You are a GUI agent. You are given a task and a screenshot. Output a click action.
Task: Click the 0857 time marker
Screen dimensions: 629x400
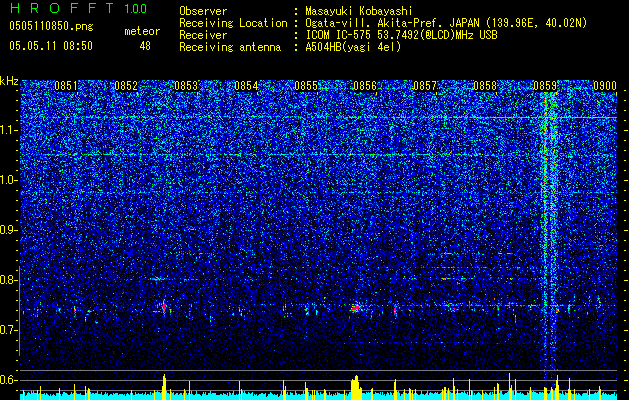point(425,86)
